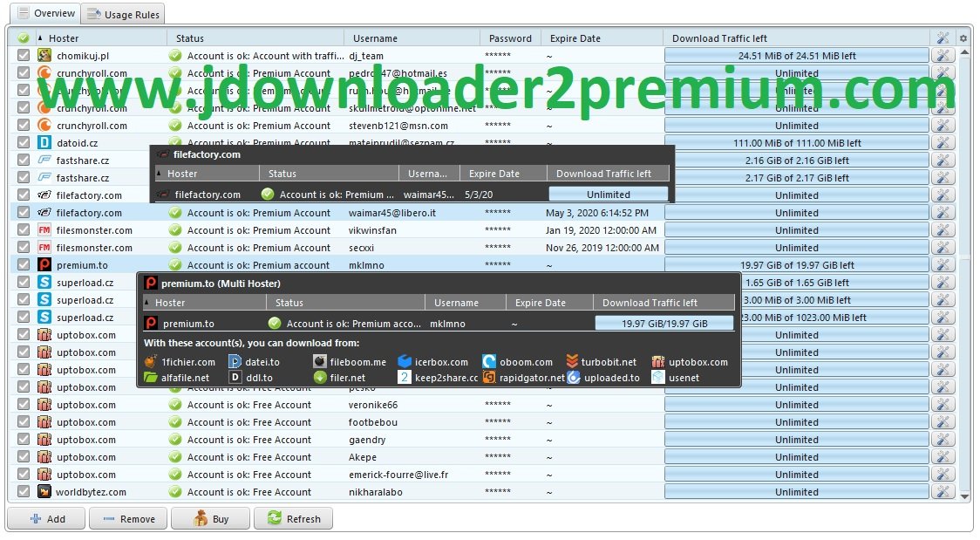Select username cell Akepe

[363, 457]
